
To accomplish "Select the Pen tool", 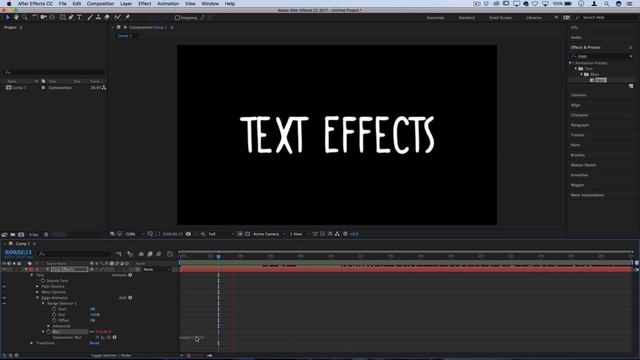I will tap(71, 18).
